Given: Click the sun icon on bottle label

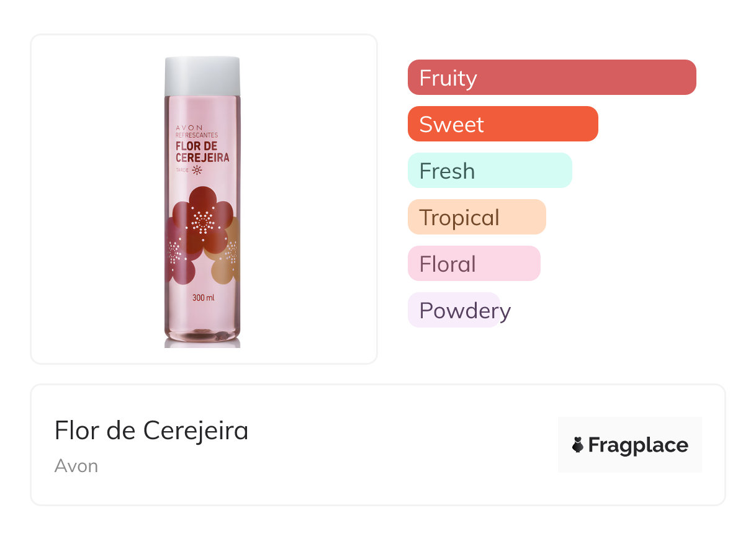Looking at the screenshot, I should 197,171.
